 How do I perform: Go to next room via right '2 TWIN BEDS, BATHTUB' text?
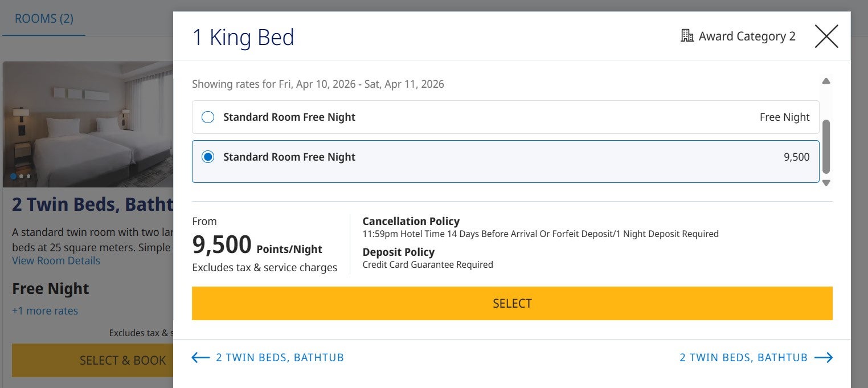pos(743,358)
